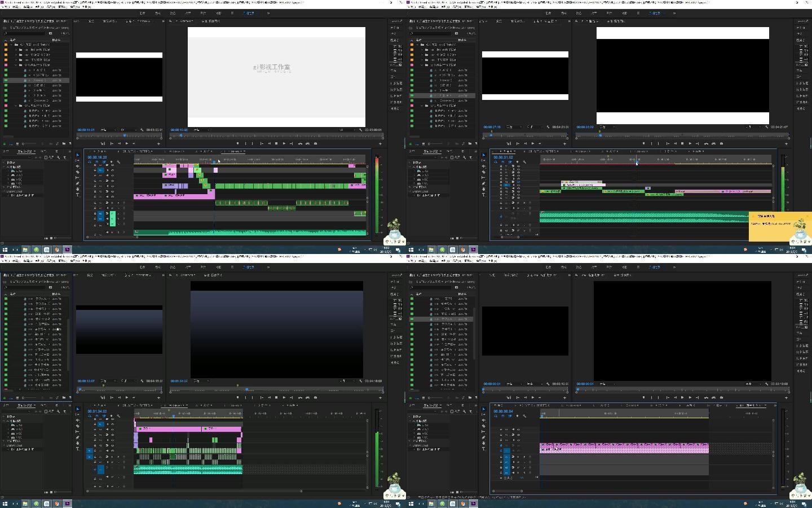Select the Selection tool in the 00:00:16:20 window
The width and height of the screenshot is (812, 508).
tap(78, 155)
